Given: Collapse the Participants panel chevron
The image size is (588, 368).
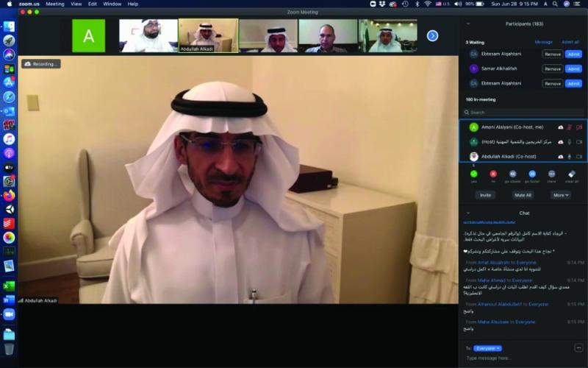Looking at the screenshot, I should coord(468,24).
